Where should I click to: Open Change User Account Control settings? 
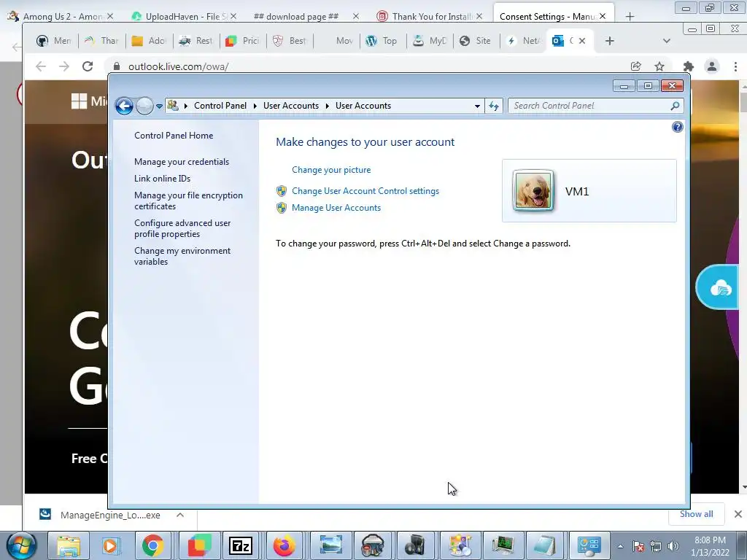[365, 191]
